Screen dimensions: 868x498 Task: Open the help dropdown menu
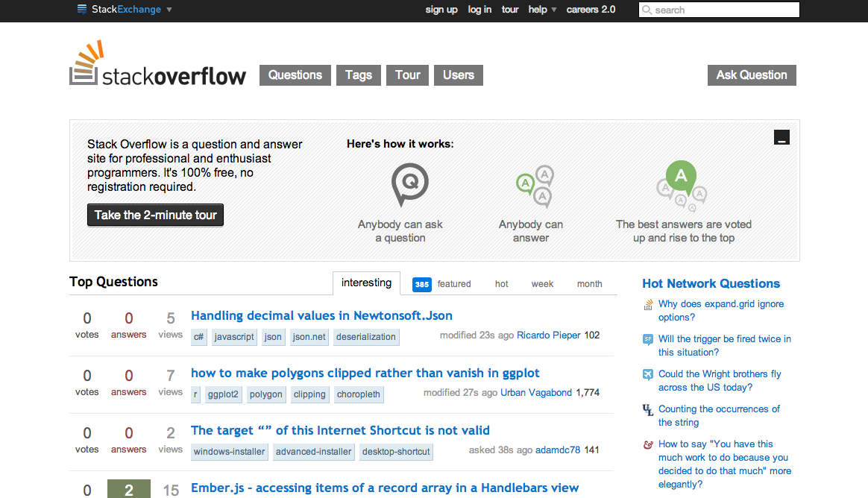pyautogui.click(x=542, y=10)
